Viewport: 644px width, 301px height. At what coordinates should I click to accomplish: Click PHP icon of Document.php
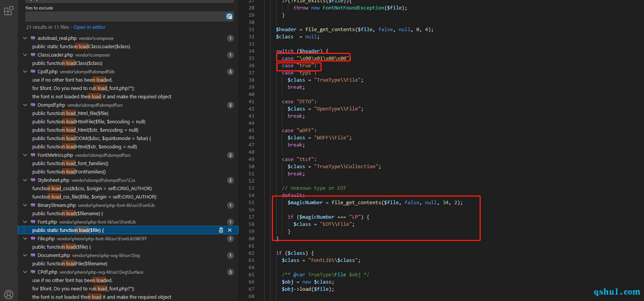click(33, 255)
